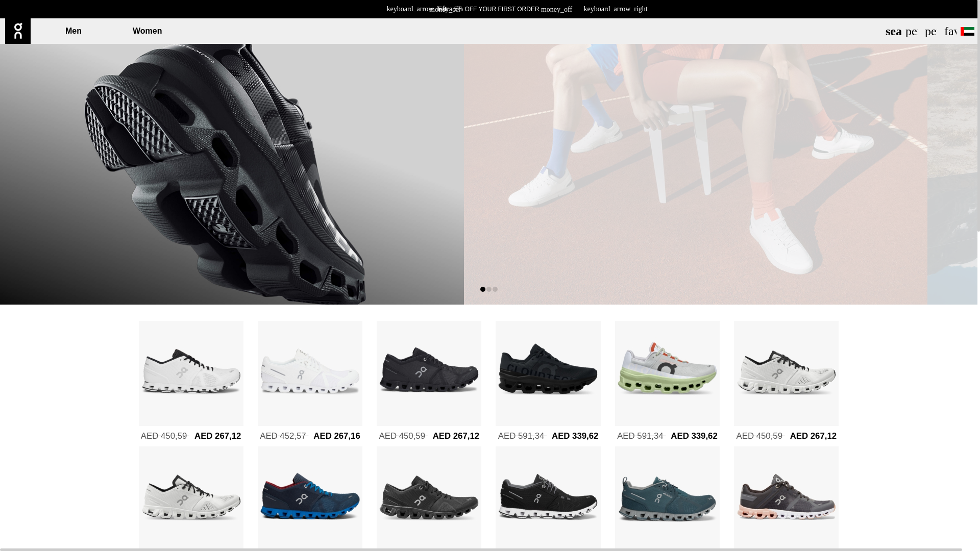Select the third carousel slide dot
The height and width of the screenshot is (551, 980).
point(495,289)
